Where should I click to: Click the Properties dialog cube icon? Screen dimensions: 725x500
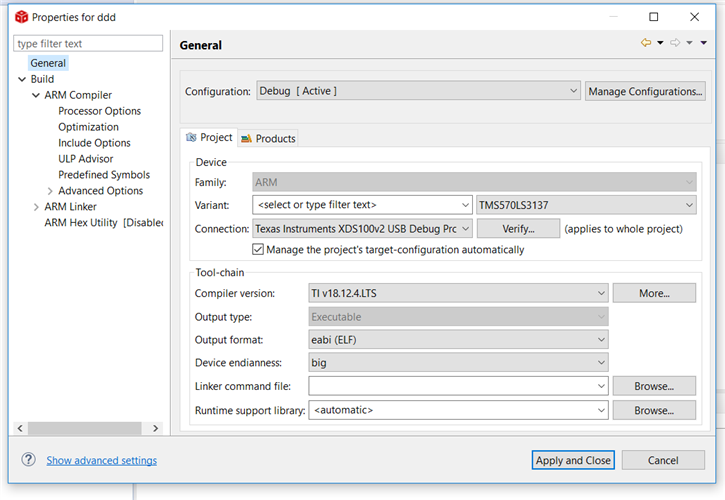tap(21, 17)
